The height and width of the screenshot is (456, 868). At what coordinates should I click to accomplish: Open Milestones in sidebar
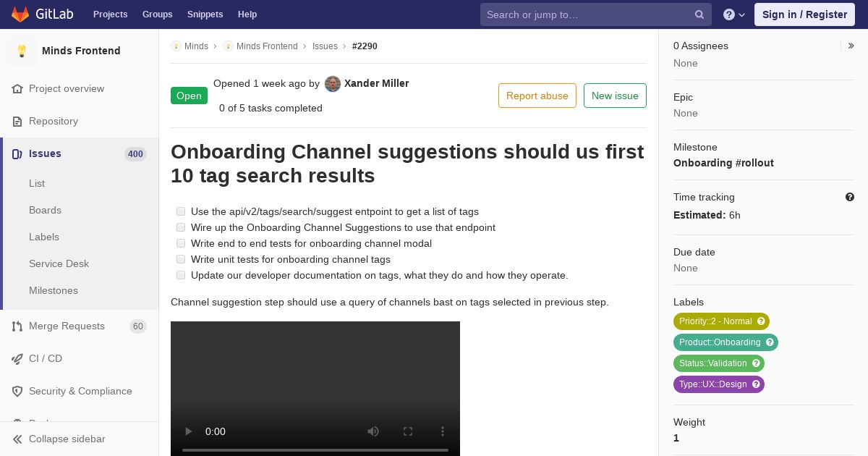(54, 291)
